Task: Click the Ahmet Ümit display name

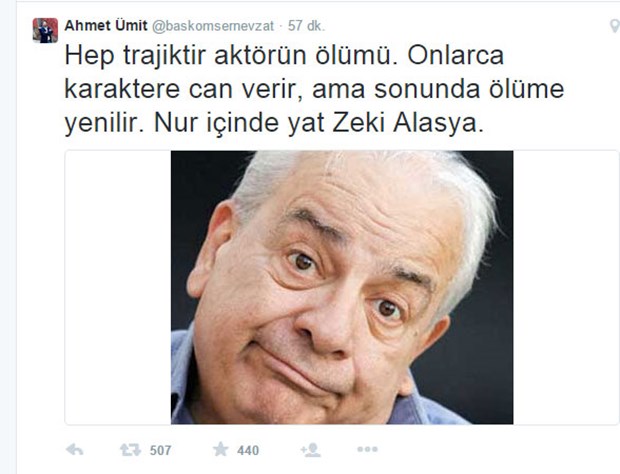Action: click(106, 26)
